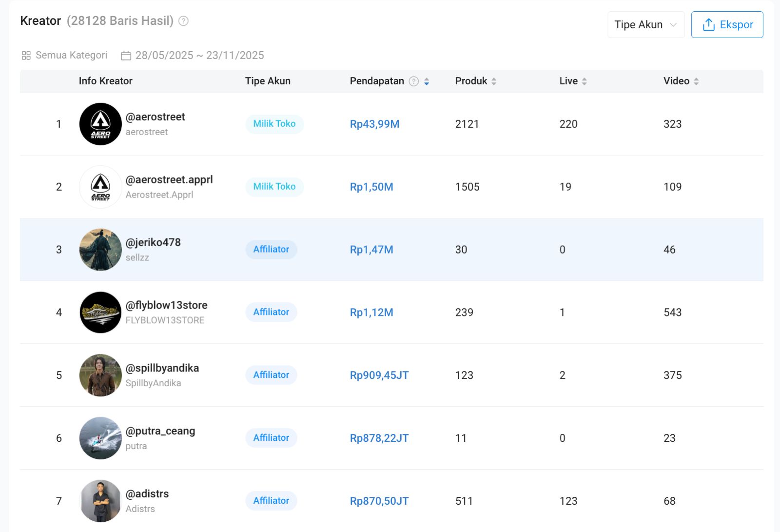
Task: Open the @adistrs creator name link
Action: tap(147, 494)
